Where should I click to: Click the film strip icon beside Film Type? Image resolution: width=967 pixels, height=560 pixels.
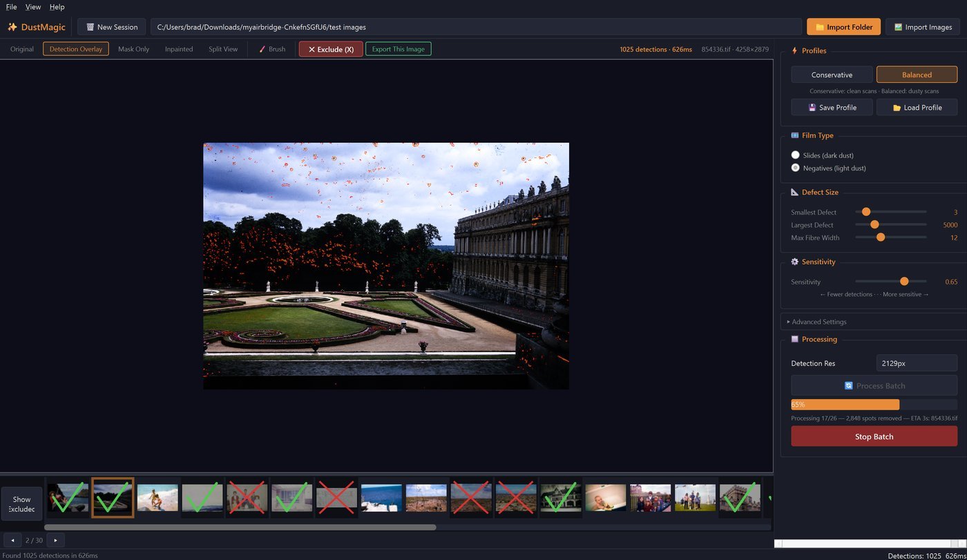tap(794, 135)
